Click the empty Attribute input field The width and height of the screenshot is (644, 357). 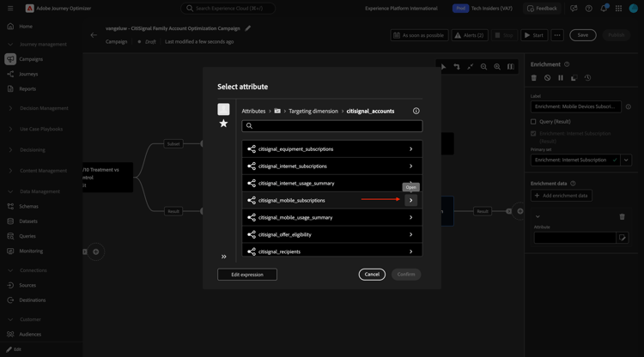(575, 238)
